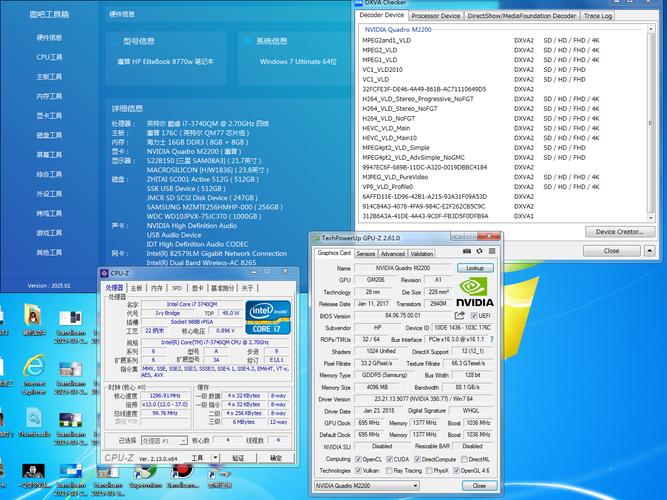Viewport: 667px width, 500px height.
Task: Click the Driver Version field in GPU-Z
Action: (424, 399)
